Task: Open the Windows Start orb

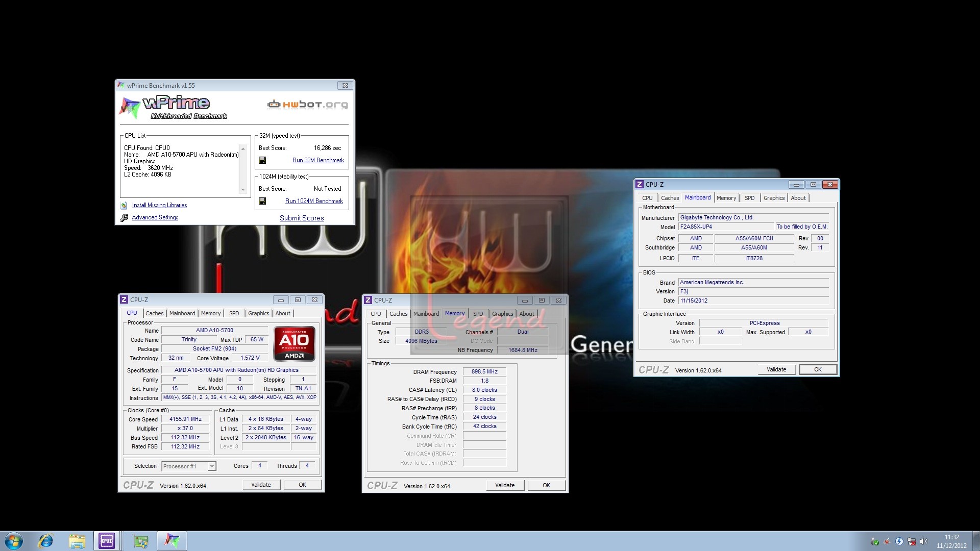Action: (x=14, y=541)
